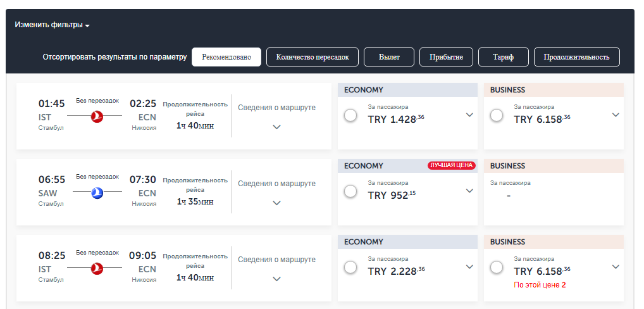The height and width of the screenshot is (309, 644).
Task: Sort flights by 'Вылет'
Action: coord(389,57)
